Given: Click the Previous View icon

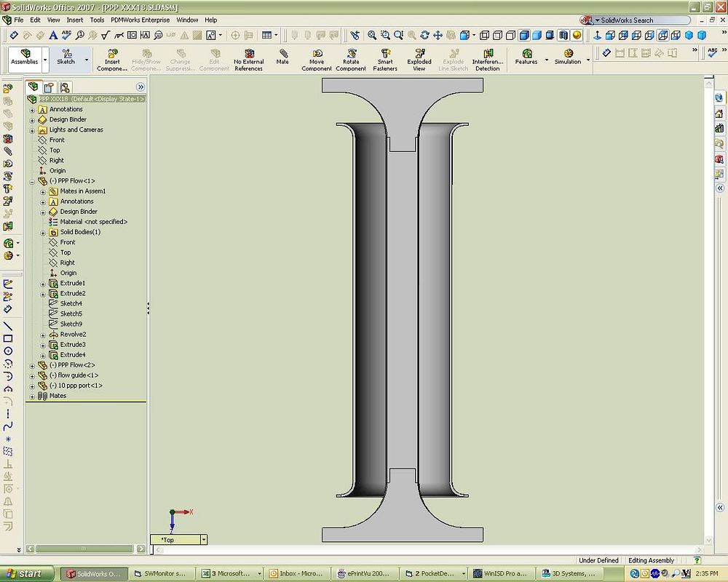Looking at the screenshot, I should coord(355,35).
